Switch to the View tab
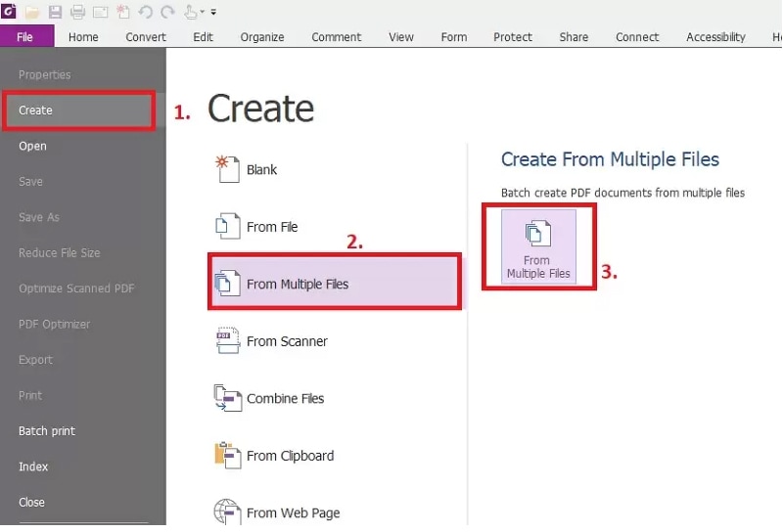Image resolution: width=783 pixels, height=532 pixels. [401, 37]
